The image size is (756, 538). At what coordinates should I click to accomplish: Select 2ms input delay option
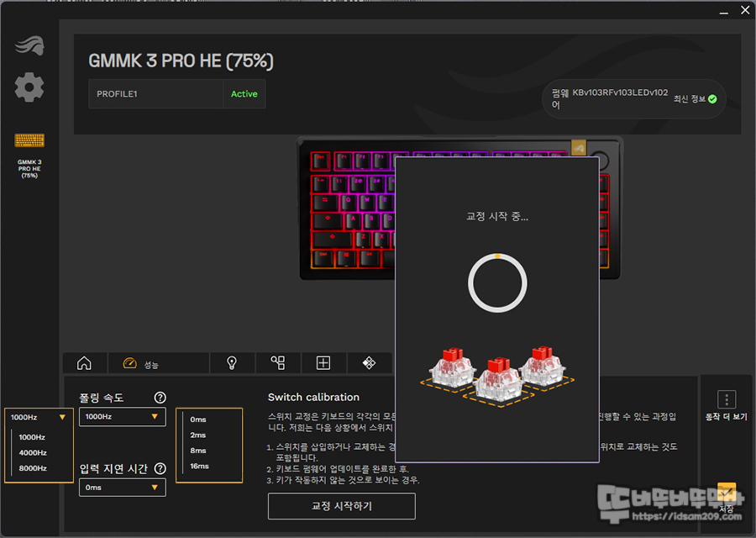click(198, 435)
